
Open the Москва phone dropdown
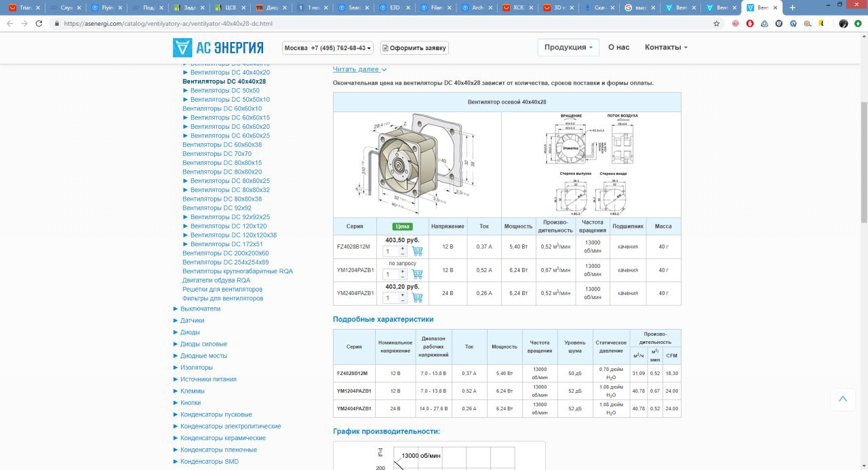[x=328, y=48]
